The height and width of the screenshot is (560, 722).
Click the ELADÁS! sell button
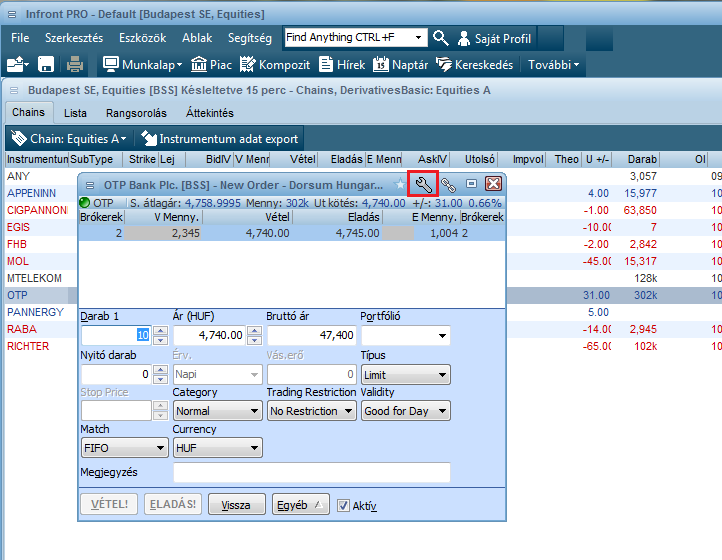click(173, 504)
